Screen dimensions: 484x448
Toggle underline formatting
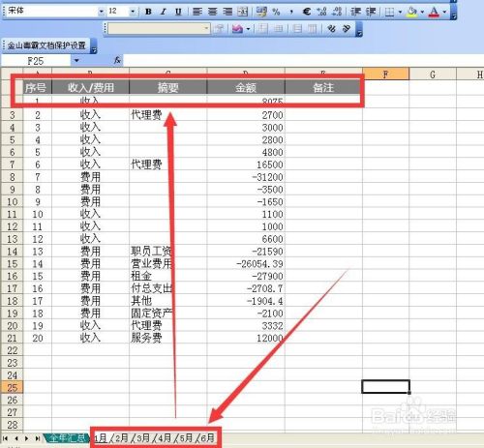pos(178,12)
